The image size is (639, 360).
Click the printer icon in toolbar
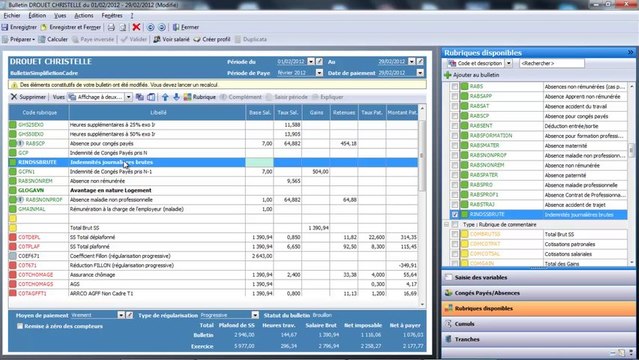[111, 27]
